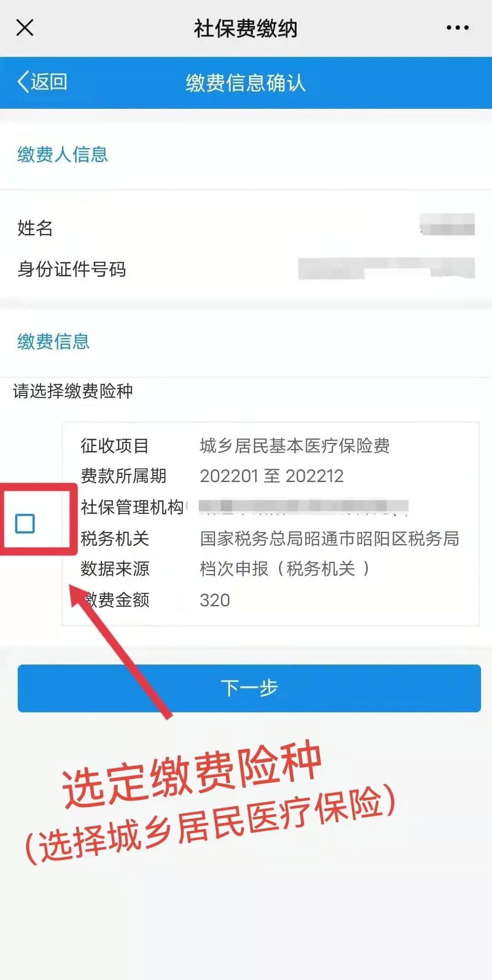Check the insurance type selection checkbox
The image size is (492, 980).
(x=25, y=523)
